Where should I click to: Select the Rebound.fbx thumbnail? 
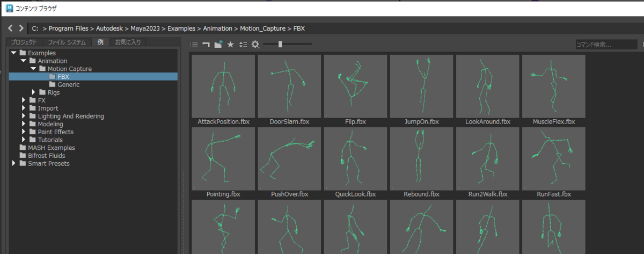tap(421, 158)
